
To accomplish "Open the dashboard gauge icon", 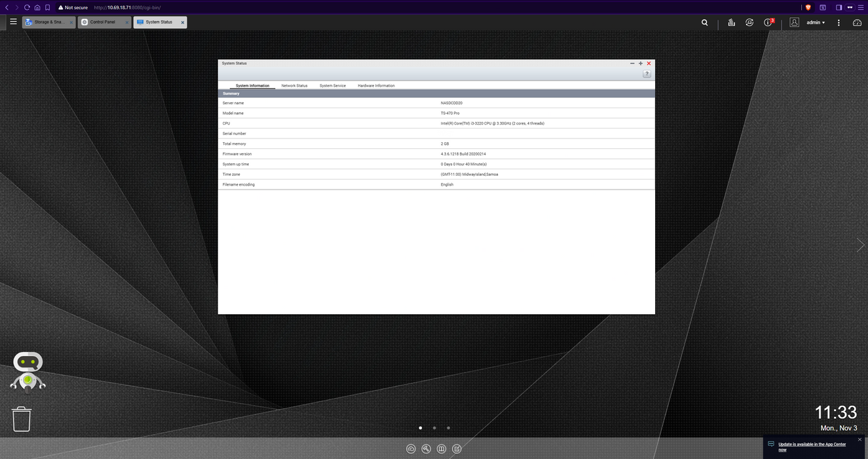I will 857,22.
